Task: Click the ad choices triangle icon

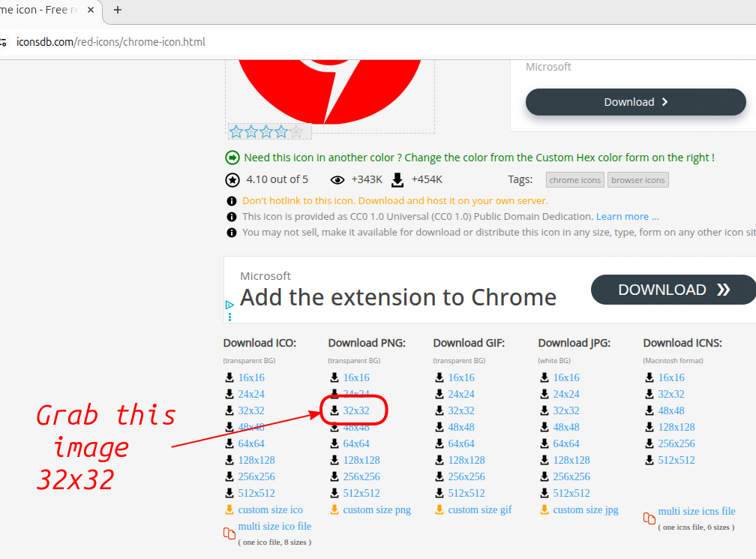Action: point(230,305)
